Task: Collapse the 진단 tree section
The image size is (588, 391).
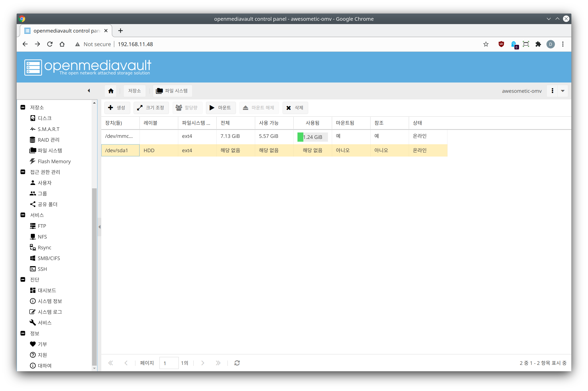Action: [23, 280]
